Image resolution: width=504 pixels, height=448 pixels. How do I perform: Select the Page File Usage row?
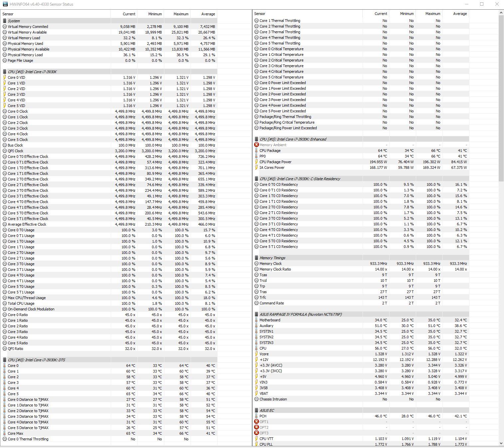109,60
